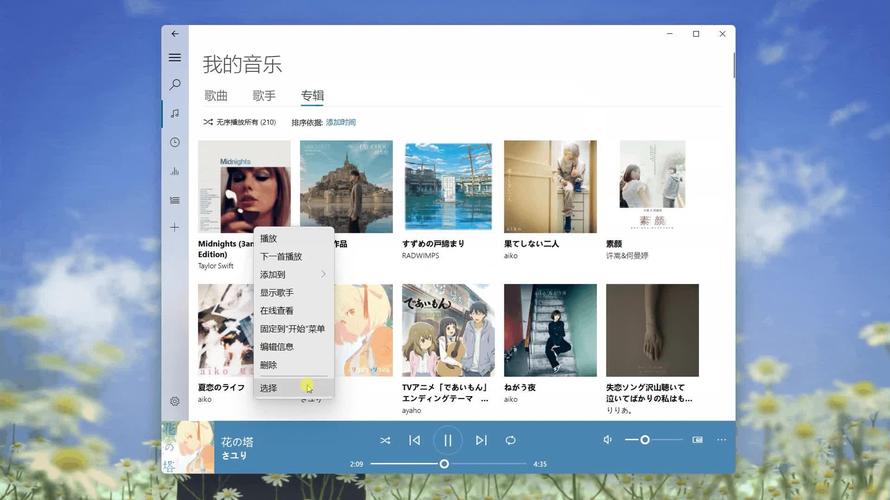Image resolution: width=890 pixels, height=500 pixels.
Task: Open the 失恋ソング沢山聴いて album cover
Action: tap(652, 330)
